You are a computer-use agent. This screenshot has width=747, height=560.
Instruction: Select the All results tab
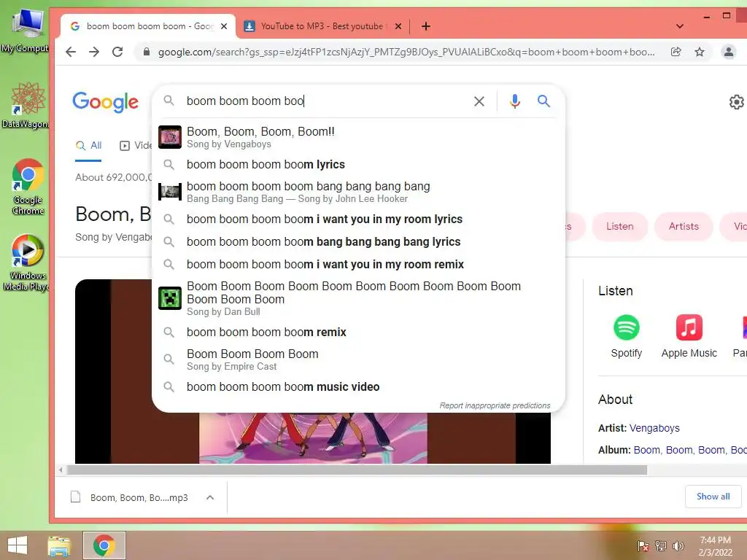pyautogui.click(x=88, y=146)
